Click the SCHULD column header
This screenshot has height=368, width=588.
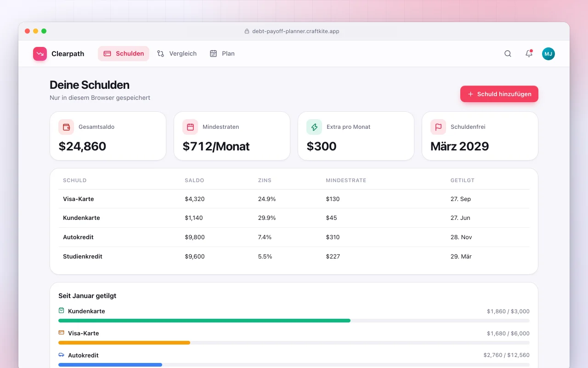(x=75, y=180)
